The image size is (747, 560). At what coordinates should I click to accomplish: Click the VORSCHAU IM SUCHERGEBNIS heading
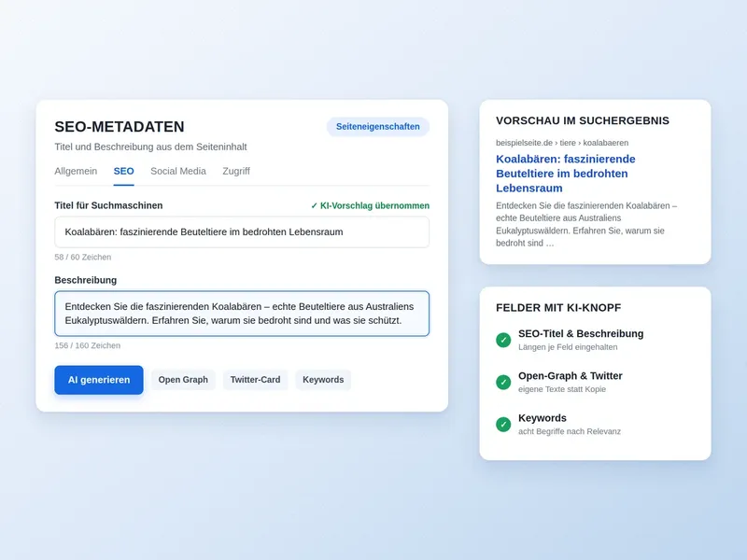click(583, 120)
